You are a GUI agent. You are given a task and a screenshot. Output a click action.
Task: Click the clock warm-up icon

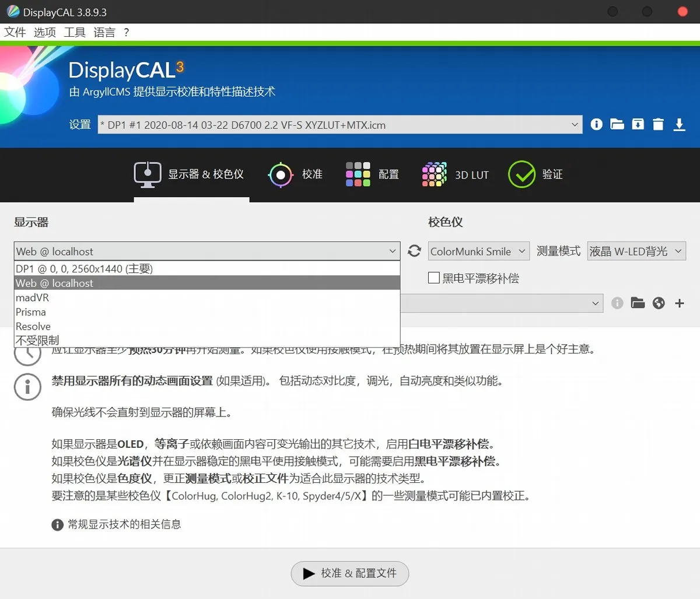[27, 355]
